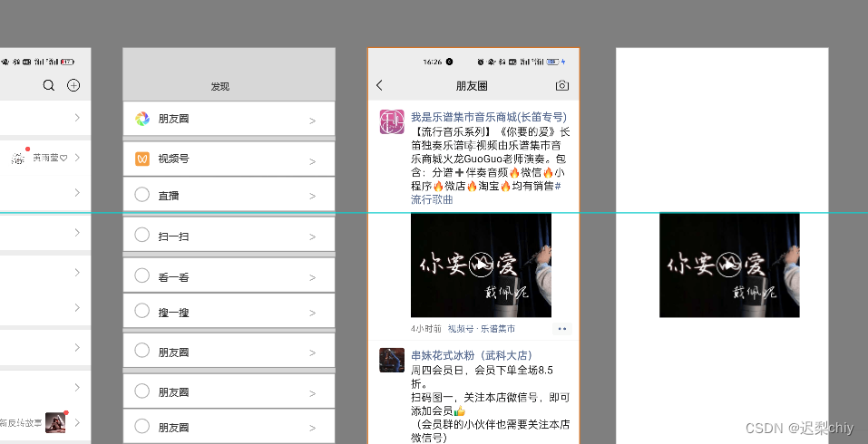Click the 4小时前 timestamp text

point(426,329)
